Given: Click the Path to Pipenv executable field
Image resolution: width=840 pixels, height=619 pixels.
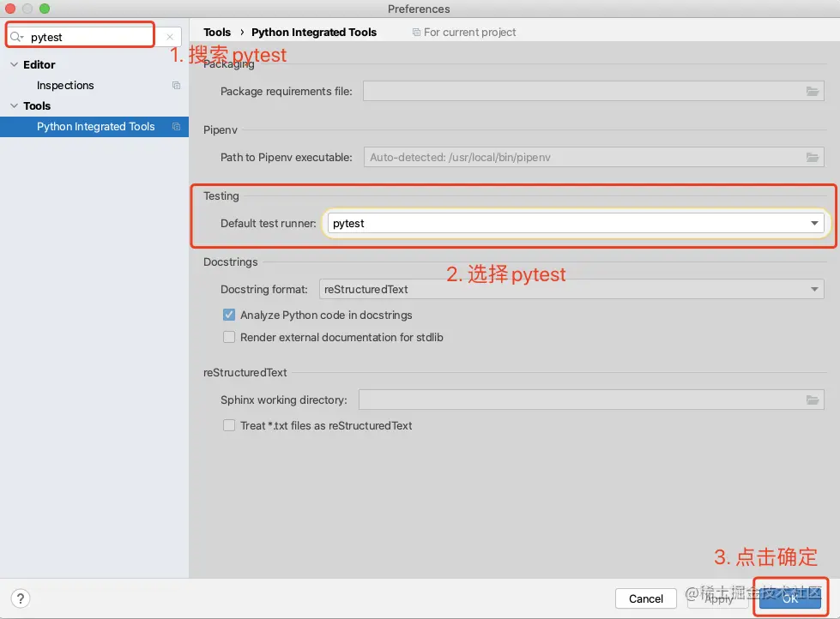Looking at the screenshot, I should pyautogui.click(x=593, y=157).
